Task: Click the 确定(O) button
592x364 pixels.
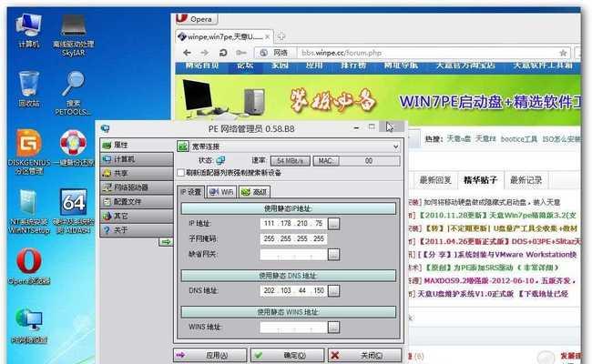Action: pyautogui.click(x=287, y=355)
